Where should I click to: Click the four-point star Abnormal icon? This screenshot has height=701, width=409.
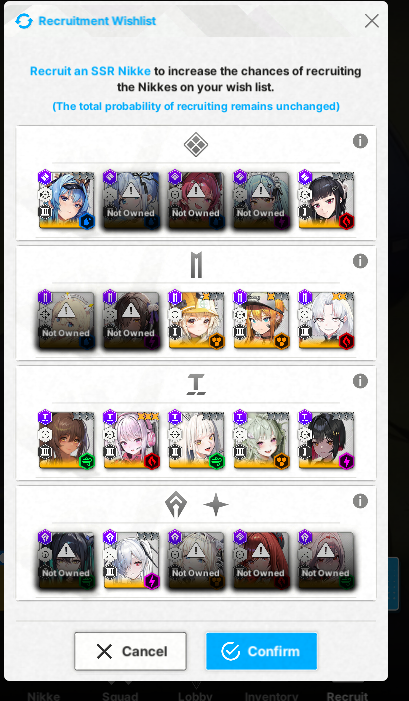click(x=216, y=505)
